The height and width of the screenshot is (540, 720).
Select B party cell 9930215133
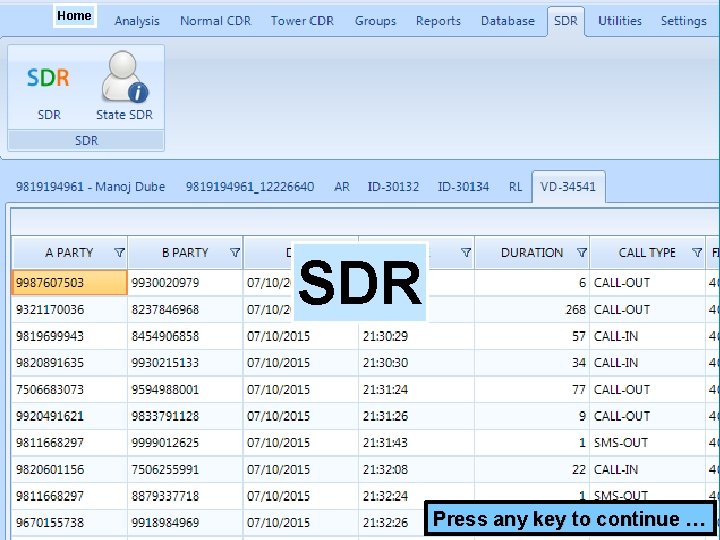coord(186,363)
